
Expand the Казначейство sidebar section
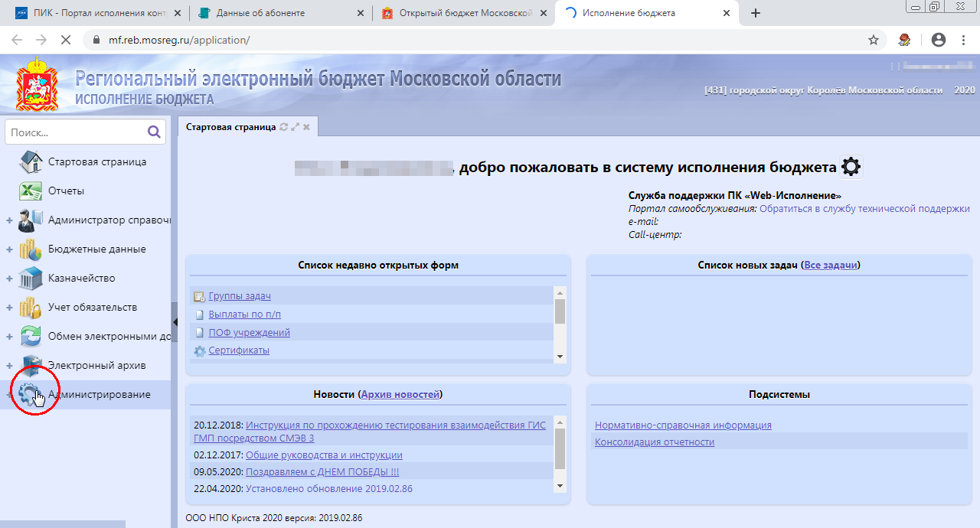pyautogui.click(x=8, y=278)
